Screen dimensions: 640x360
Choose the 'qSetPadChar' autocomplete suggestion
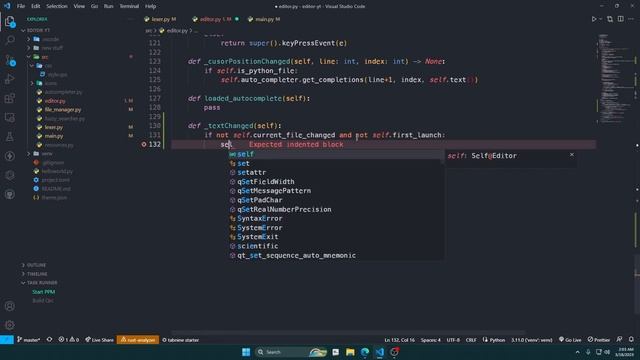coord(336,200)
